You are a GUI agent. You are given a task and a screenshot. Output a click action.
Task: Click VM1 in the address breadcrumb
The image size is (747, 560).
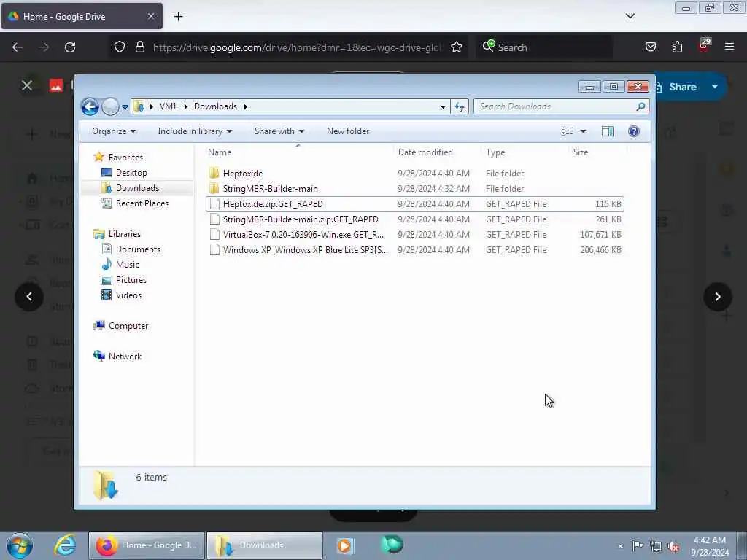tap(168, 106)
